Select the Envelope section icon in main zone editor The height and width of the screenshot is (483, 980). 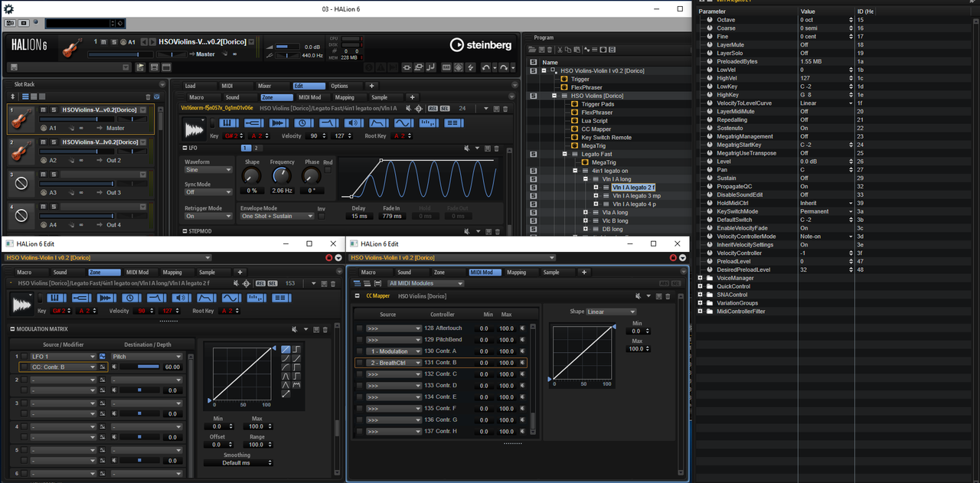[378, 122]
